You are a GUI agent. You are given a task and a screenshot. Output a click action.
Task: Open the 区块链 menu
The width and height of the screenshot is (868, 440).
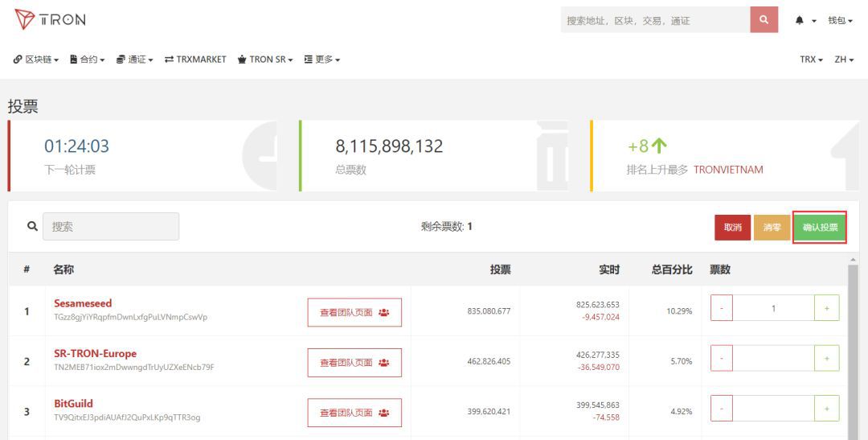(x=36, y=60)
